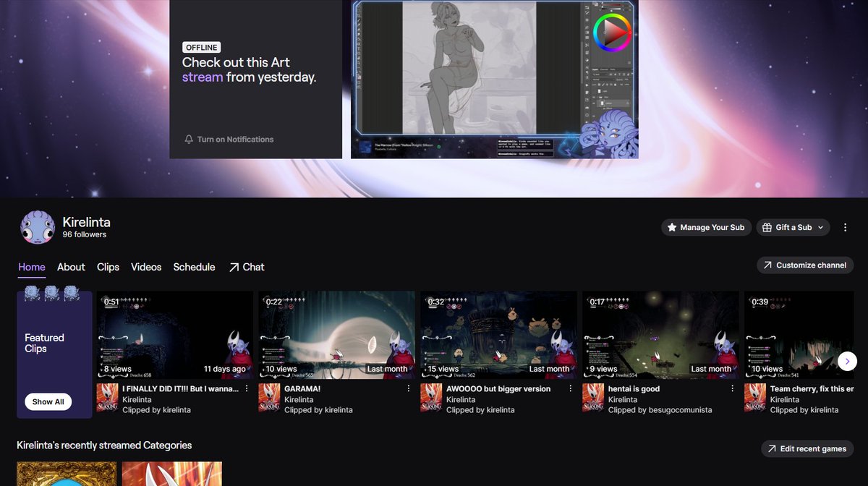Image resolution: width=868 pixels, height=486 pixels.
Task: Click the '96 followers' text
Action: click(85, 235)
